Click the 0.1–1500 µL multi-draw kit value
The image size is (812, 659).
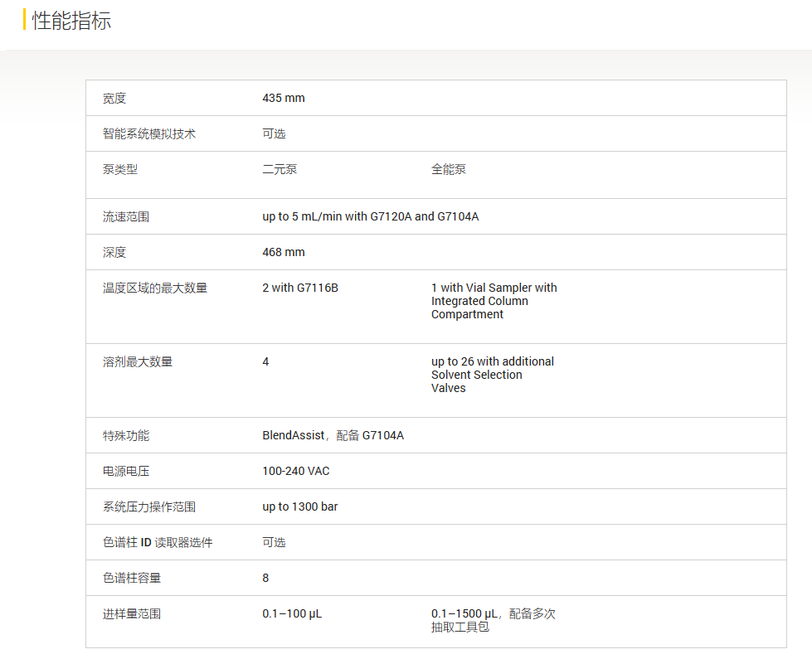click(493, 620)
